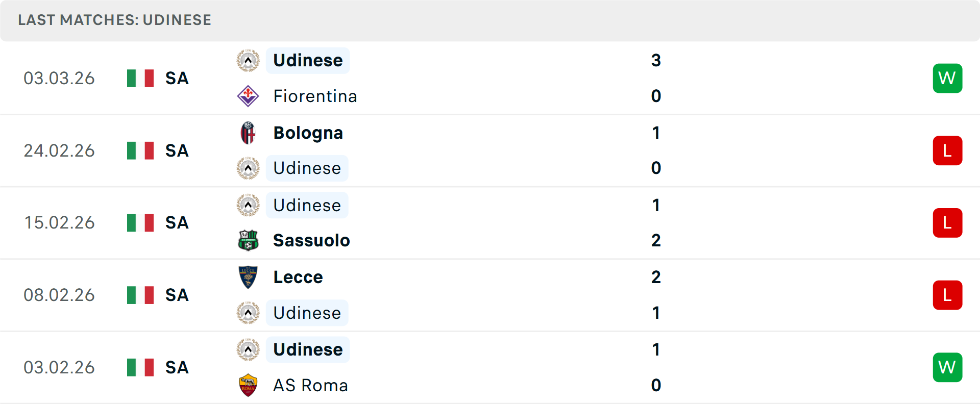Open the Fiorentina team link
Image resolution: width=980 pixels, height=404 pixels.
pyautogui.click(x=315, y=96)
